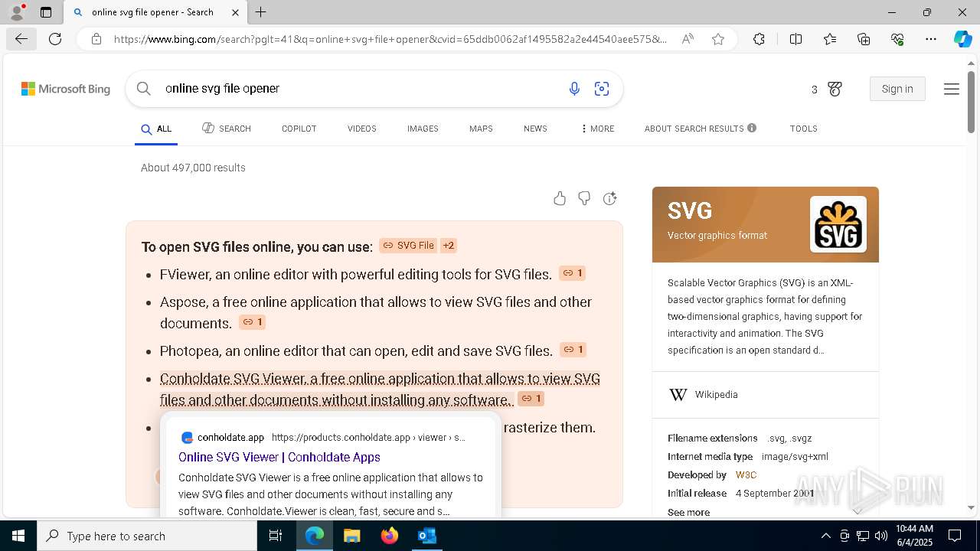The height and width of the screenshot is (551, 980).
Task: Open Outlook from the taskbar
Action: [x=426, y=536]
